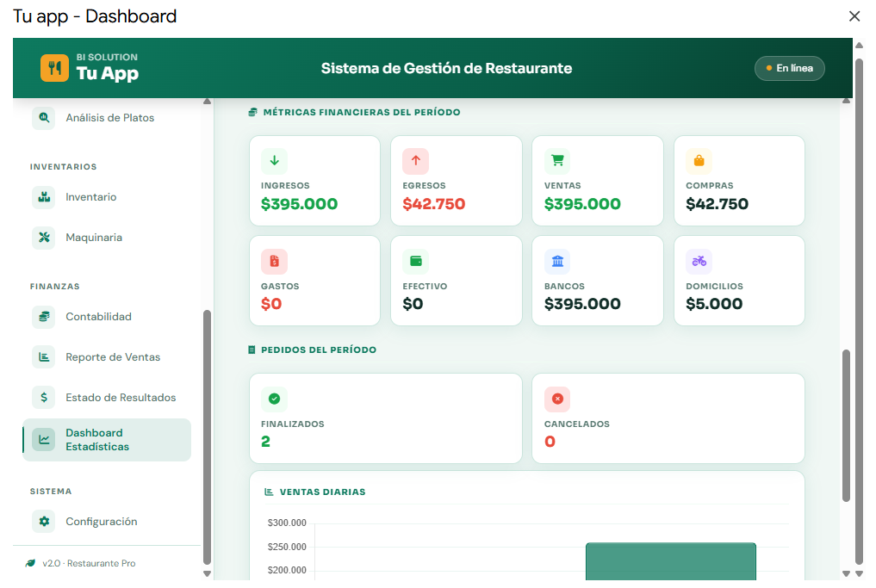Open Estado de Resultados
The height and width of the screenshot is (588, 876).
[106, 397]
